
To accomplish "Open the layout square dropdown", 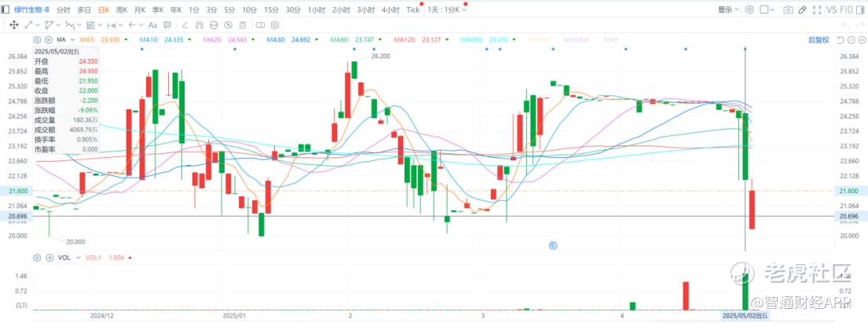I will pyautogui.click(x=767, y=9).
